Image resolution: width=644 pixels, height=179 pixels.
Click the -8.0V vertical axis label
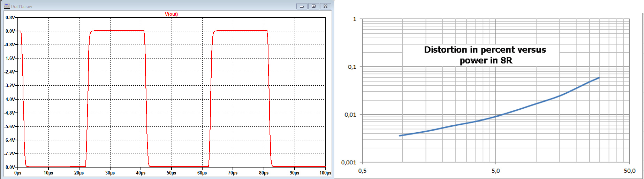point(10,167)
